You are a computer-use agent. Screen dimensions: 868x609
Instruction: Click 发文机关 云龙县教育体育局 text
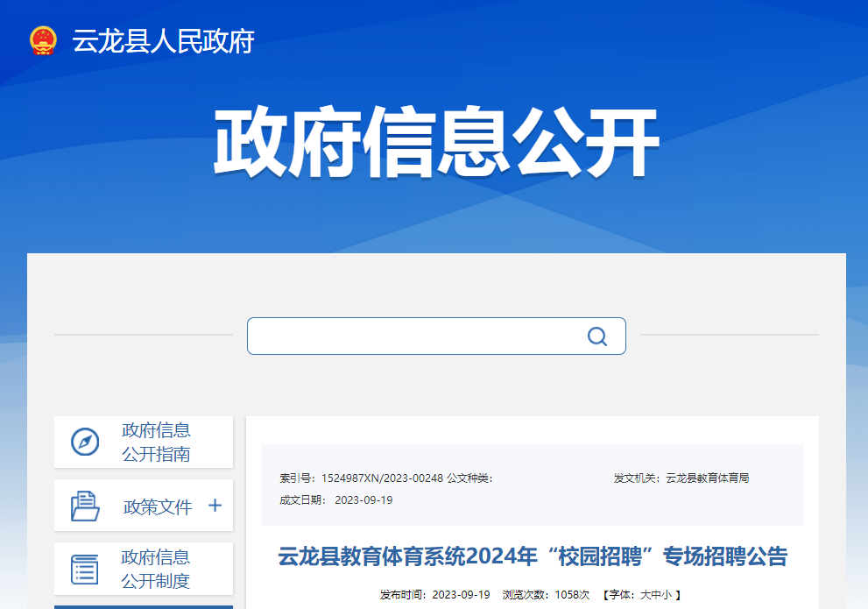click(681, 478)
